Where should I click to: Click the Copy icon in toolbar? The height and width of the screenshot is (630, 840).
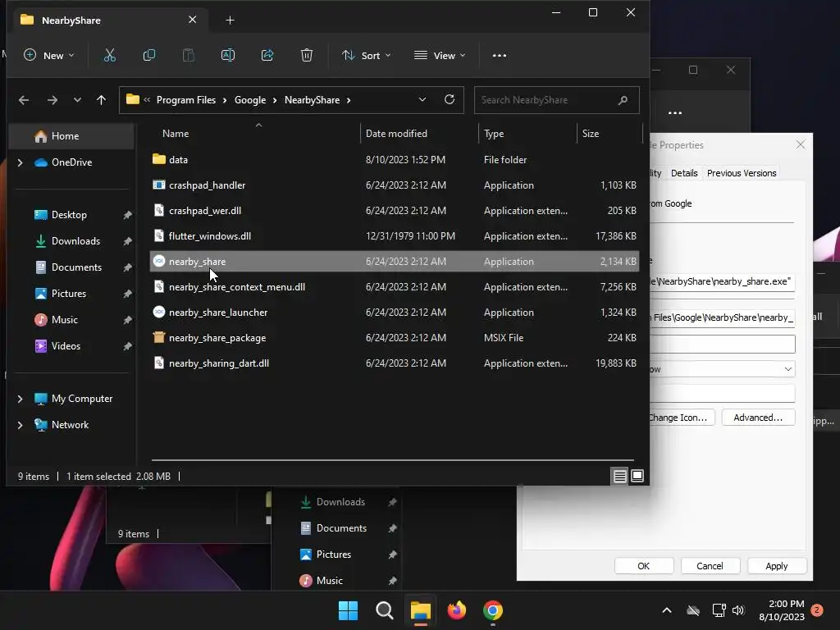(149, 55)
